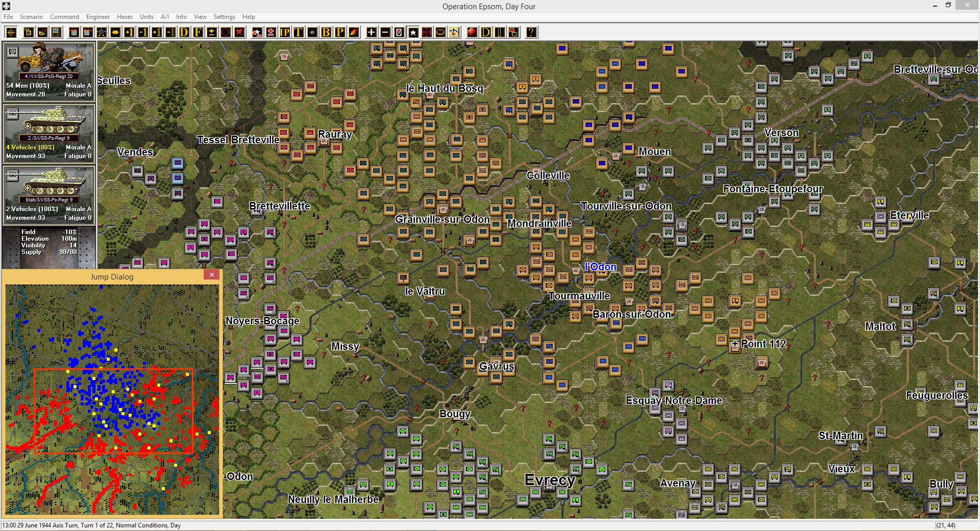
Task: Click the yellow question mark help icon
Action: coord(531,33)
